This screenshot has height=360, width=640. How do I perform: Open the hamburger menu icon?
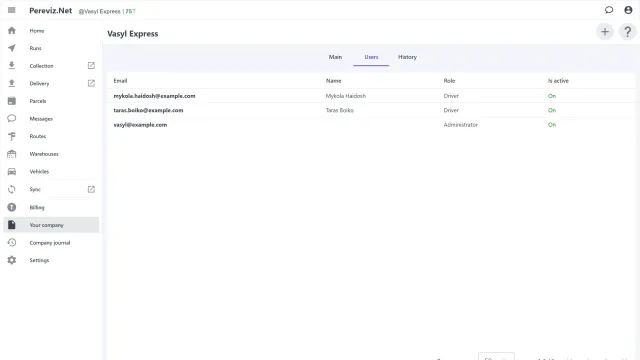tap(11, 10)
